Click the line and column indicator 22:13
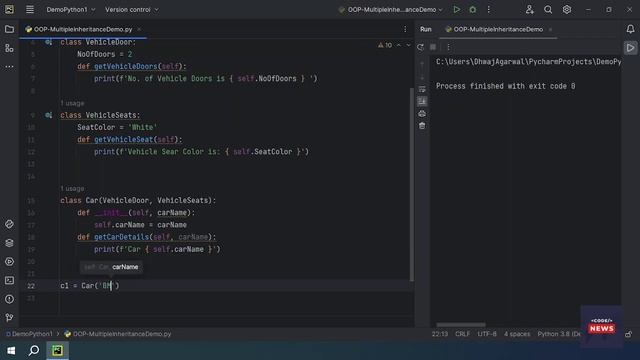This screenshot has height=360, width=640. (440, 334)
